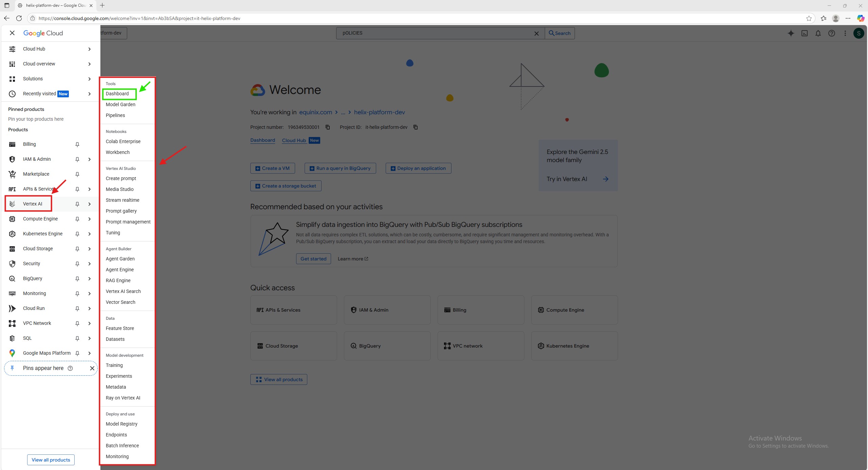Open Cloud Shell terminal icon
The image size is (868, 470).
point(804,33)
